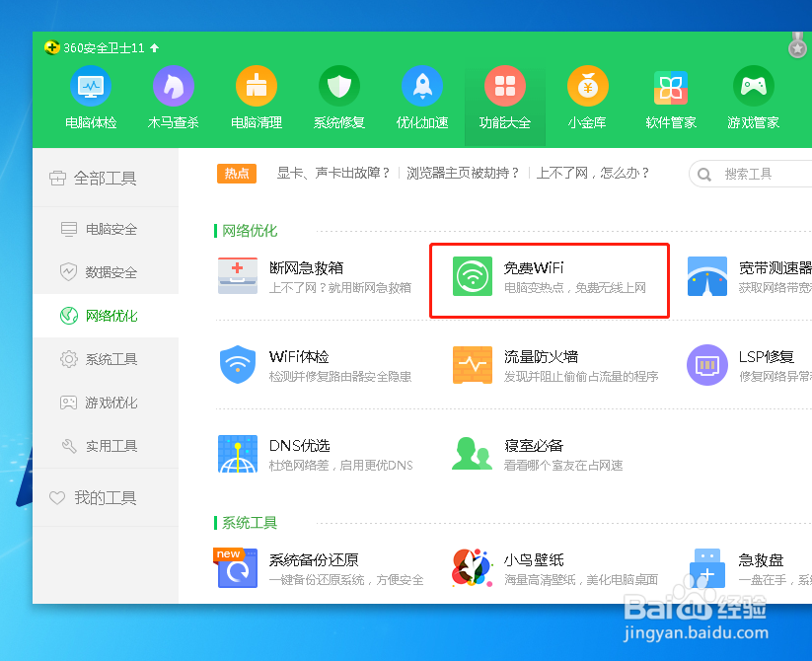Select 全部工具 in the sidebar
The width and height of the screenshot is (812, 661).
click(x=106, y=178)
